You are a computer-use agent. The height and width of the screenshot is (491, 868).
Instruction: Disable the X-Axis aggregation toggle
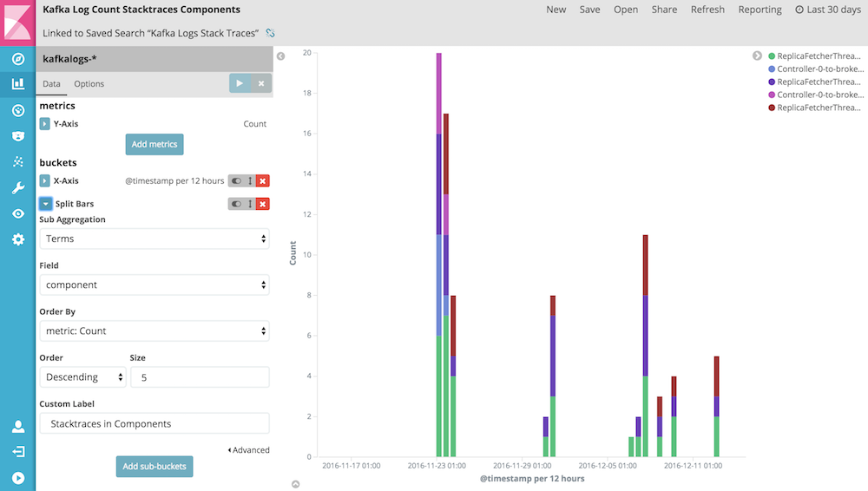[236, 181]
